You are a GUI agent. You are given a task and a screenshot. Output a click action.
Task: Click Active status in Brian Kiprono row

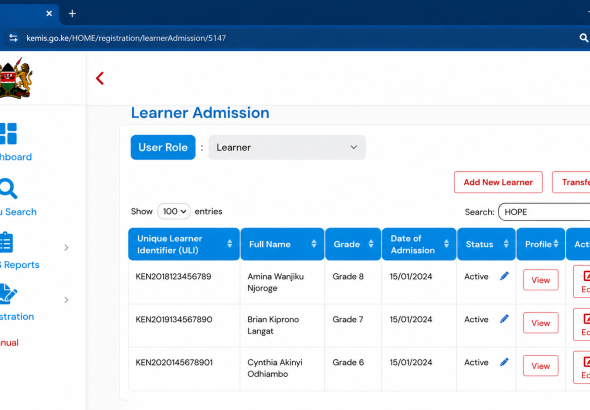click(476, 319)
